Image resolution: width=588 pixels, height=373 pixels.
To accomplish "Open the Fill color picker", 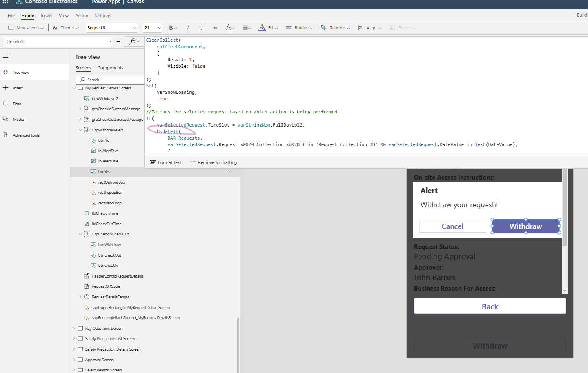I will tap(268, 28).
